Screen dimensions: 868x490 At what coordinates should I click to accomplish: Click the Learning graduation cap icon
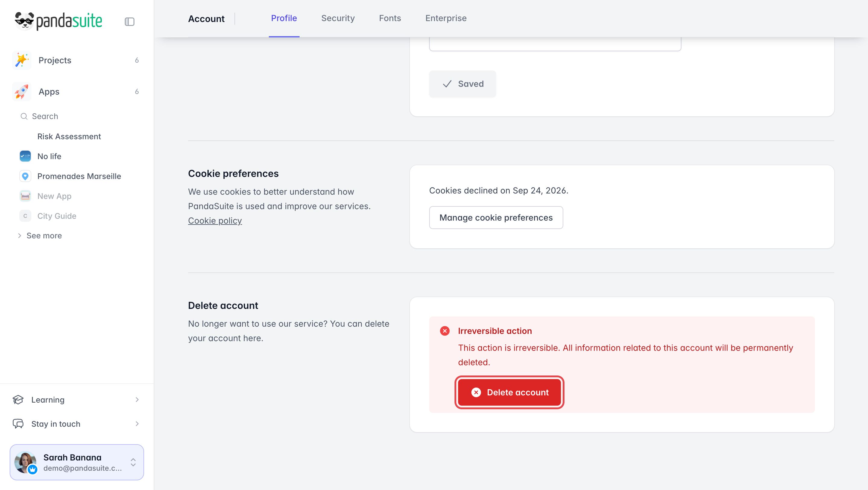click(x=18, y=400)
